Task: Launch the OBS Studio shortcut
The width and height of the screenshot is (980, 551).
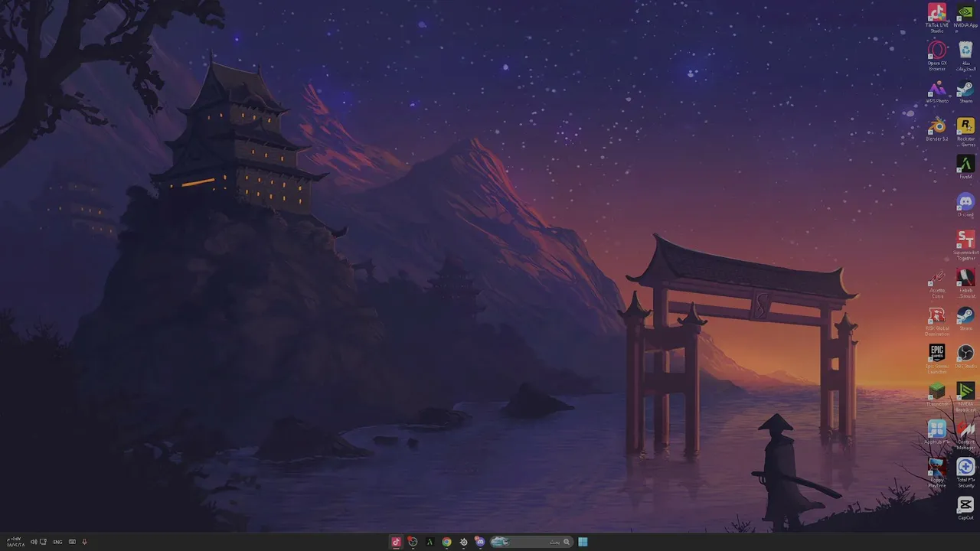Action: coord(965,356)
